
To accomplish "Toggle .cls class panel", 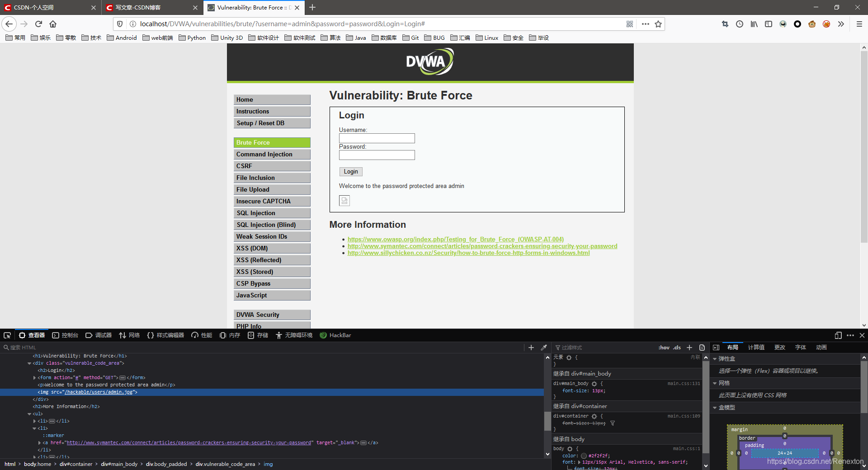I will point(677,348).
